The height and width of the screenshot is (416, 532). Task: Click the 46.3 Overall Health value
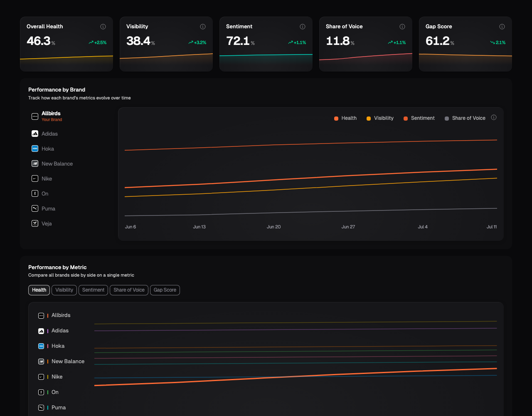point(38,41)
